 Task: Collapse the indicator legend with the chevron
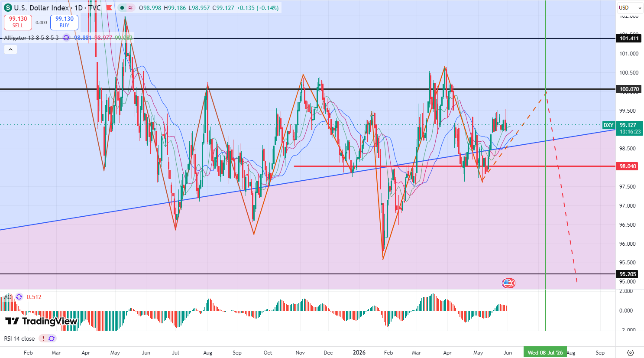tap(10, 49)
